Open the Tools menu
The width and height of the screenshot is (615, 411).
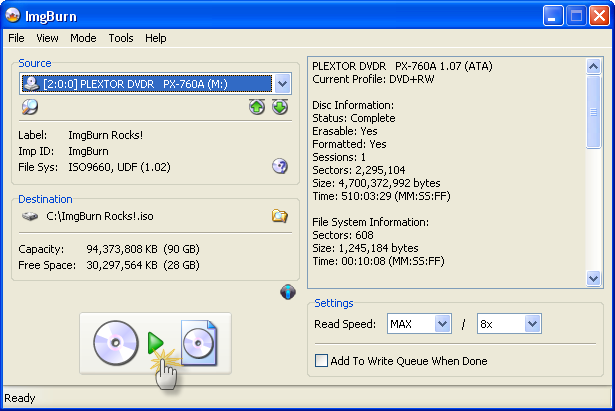tap(121, 38)
